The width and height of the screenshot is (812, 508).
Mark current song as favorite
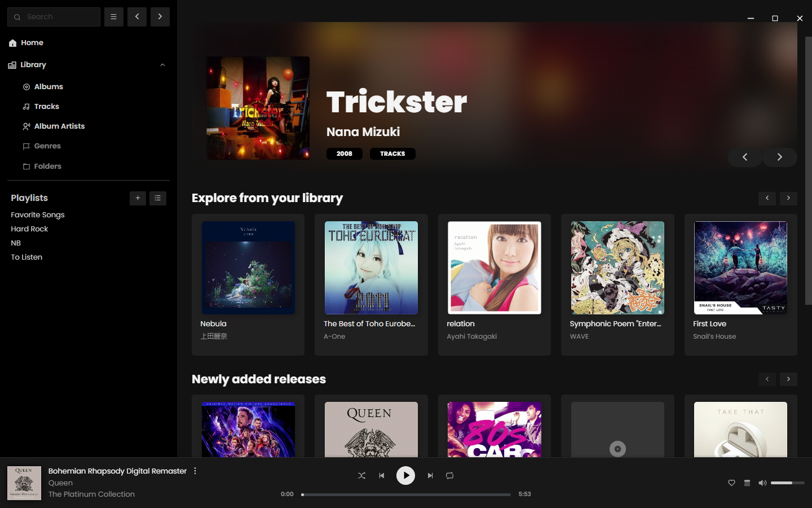click(x=731, y=483)
